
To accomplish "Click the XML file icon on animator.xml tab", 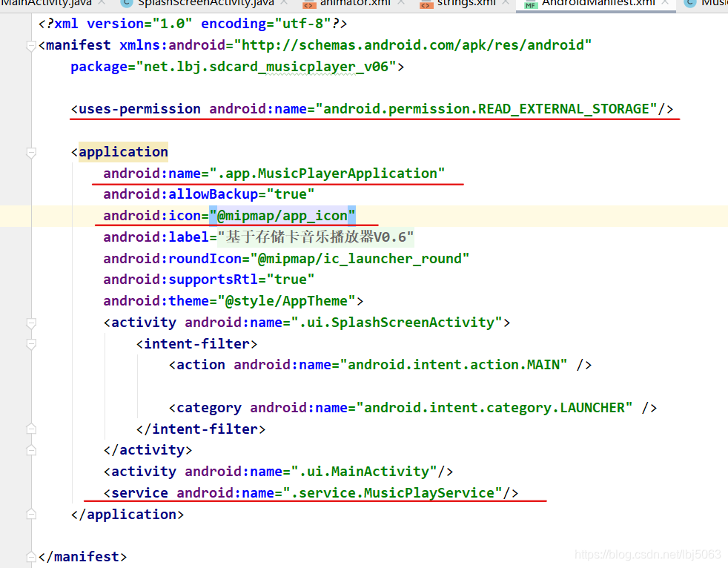I will [308, 4].
